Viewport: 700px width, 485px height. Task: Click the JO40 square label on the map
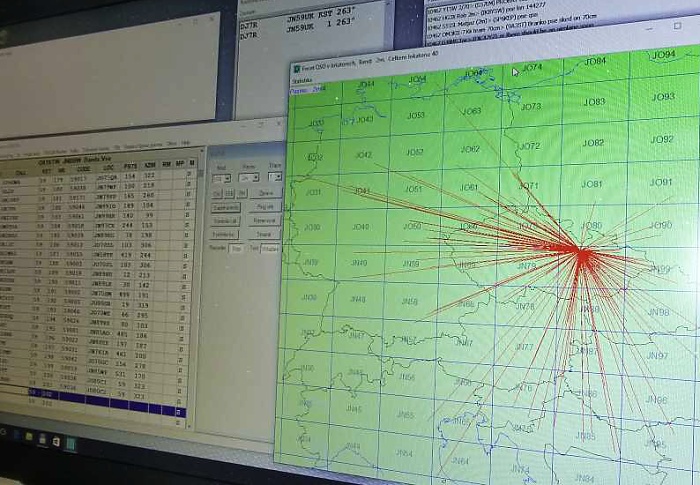361,227
